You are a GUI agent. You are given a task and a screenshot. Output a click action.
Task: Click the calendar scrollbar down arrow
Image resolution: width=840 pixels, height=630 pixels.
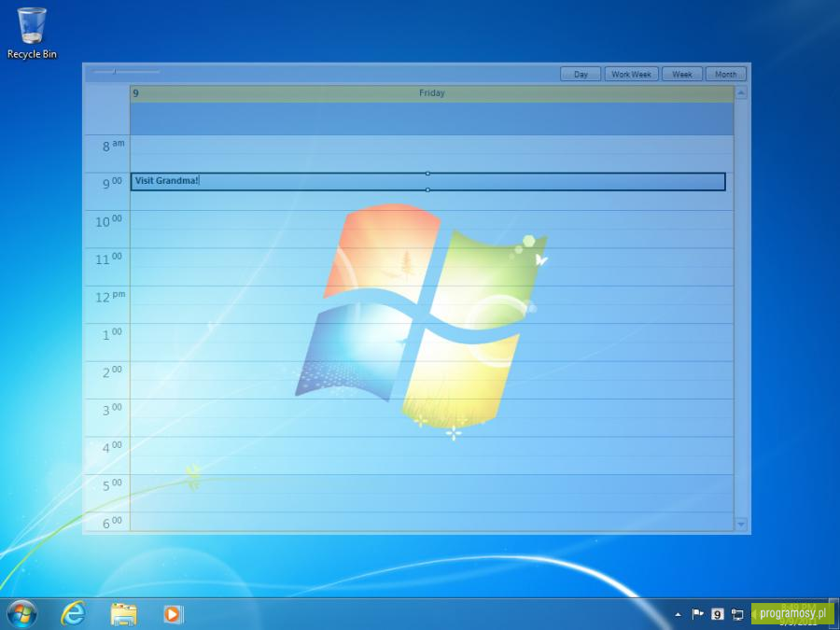click(x=741, y=524)
